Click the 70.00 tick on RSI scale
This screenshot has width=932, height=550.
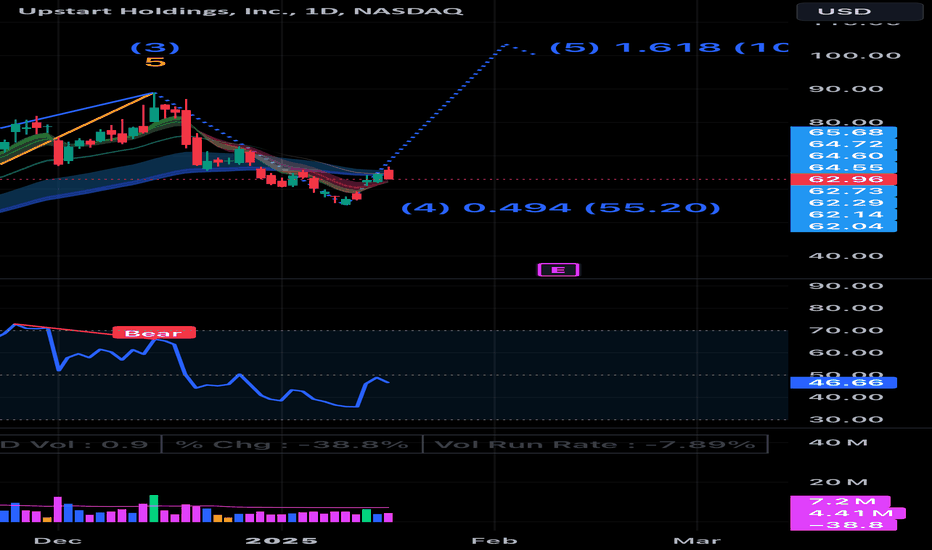[x=846, y=331]
